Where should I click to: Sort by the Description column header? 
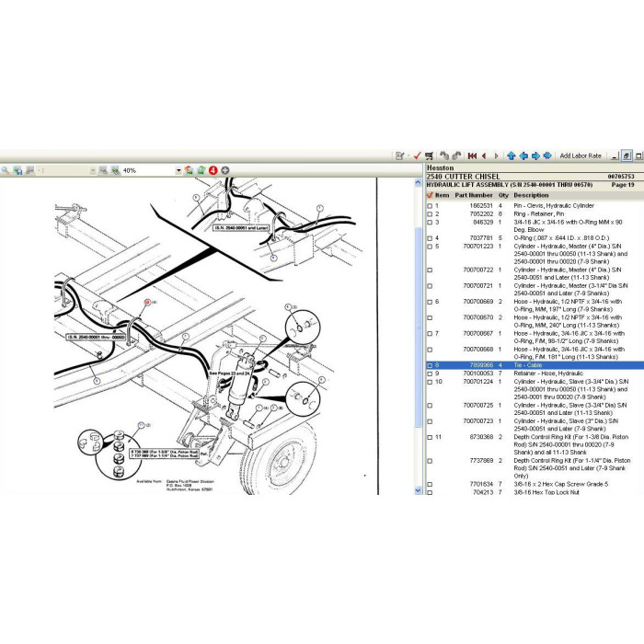(531, 195)
